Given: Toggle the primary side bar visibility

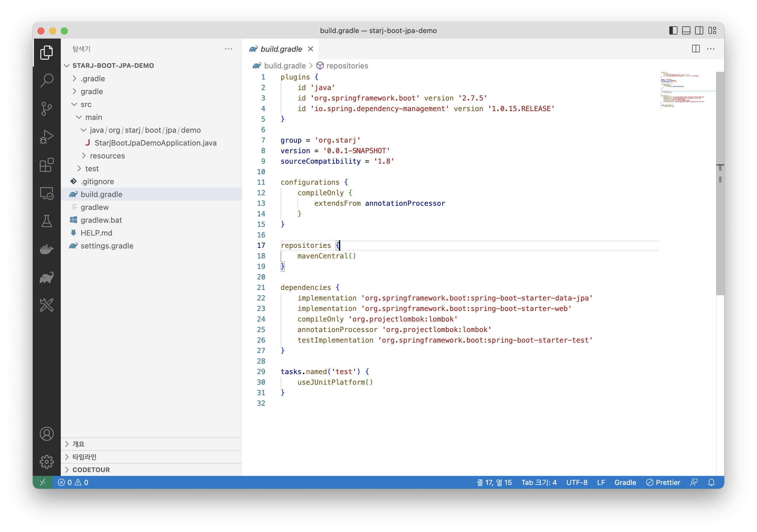Looking at the screenshot, I should [x=673, y=30].
